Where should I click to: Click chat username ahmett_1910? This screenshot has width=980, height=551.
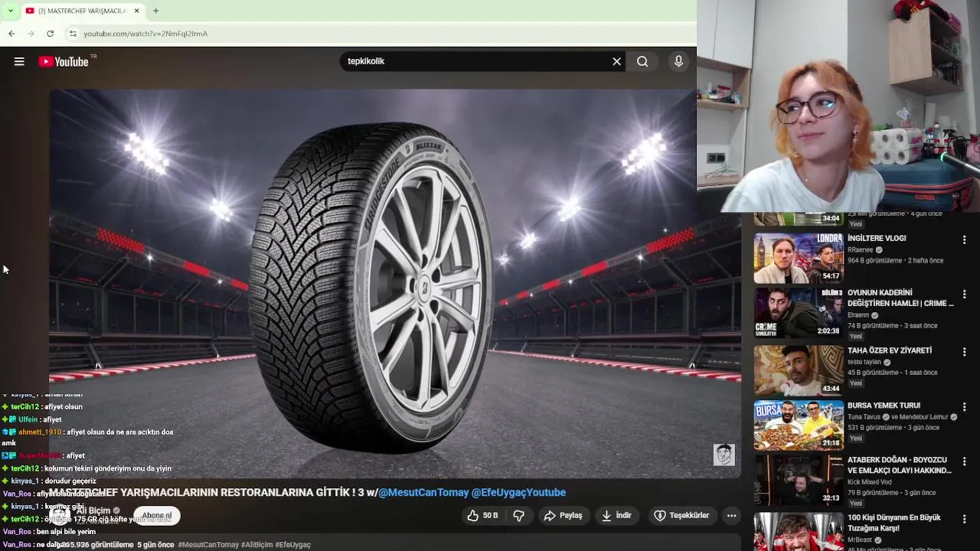[40, 432]
